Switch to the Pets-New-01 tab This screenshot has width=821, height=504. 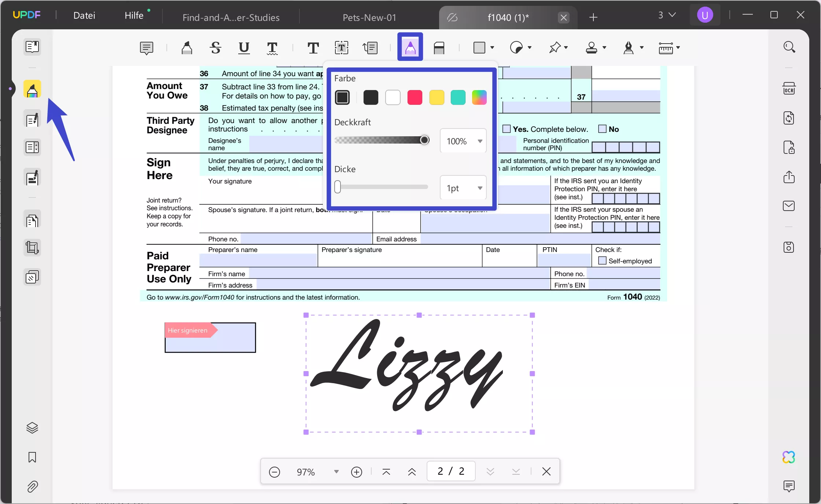click(369, 18)
